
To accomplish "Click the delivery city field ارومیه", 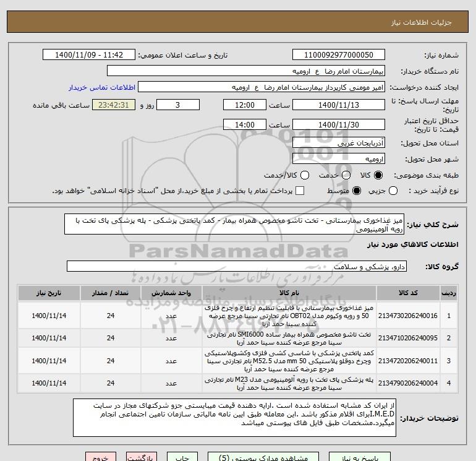I will point(339,158).
